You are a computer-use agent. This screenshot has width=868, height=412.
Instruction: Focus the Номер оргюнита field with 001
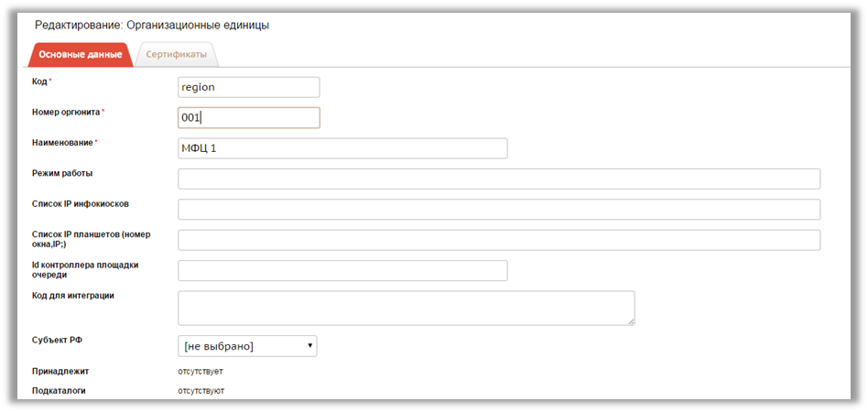pyautogui.click(x=248, y=117)
